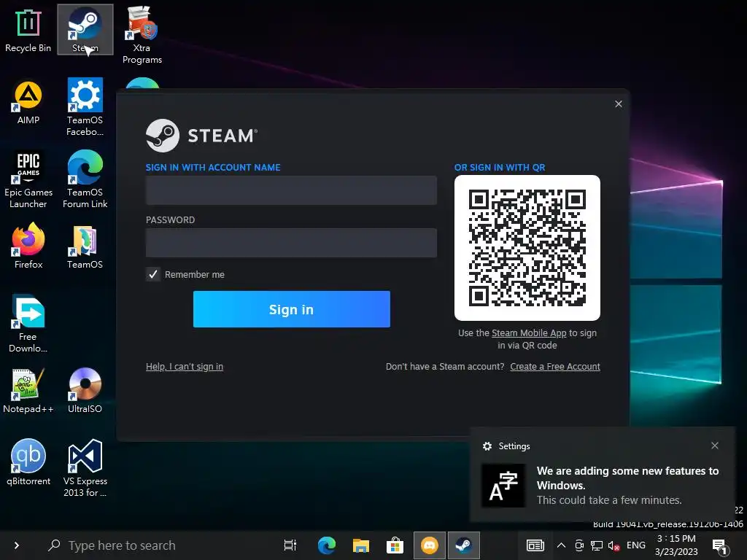Open the TeamOS folder icon
Image resolution: width=747 pixels, height=560 pixels.
[x=85, y=246]
